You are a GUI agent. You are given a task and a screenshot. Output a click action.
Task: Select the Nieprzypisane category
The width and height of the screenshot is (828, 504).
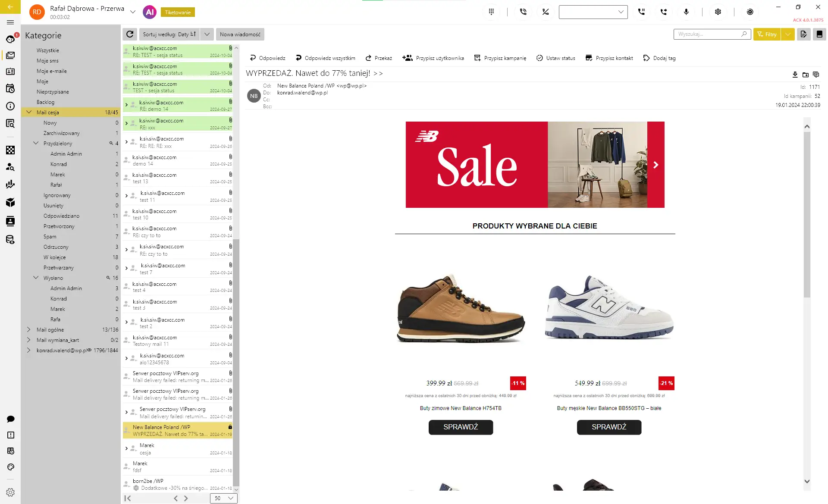tap(53, 92)
